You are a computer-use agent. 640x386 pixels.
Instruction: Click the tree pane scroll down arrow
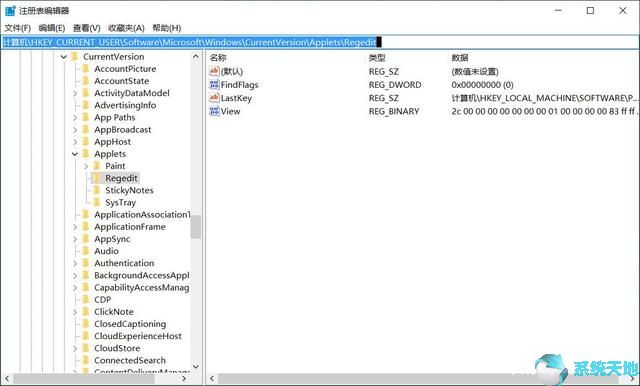click(196, 366)
